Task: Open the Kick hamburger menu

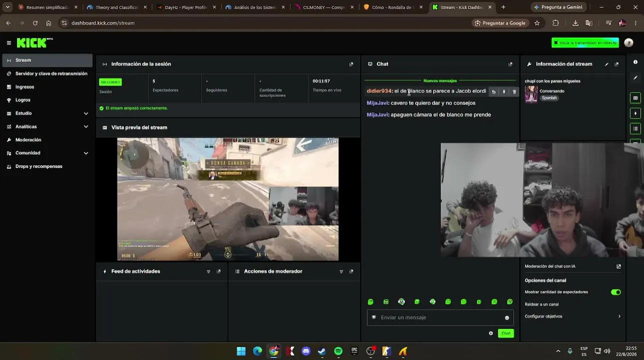Action: pos(9,43)
